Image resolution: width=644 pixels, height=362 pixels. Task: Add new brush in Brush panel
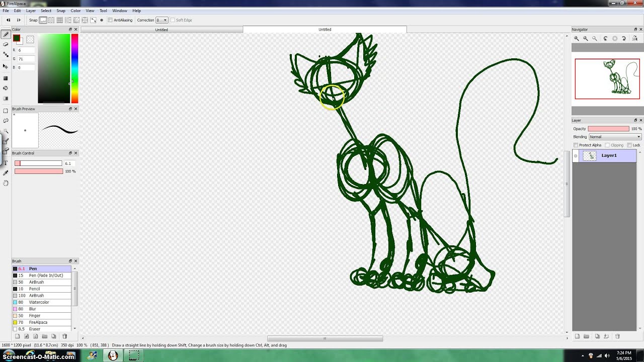point(17,336)
